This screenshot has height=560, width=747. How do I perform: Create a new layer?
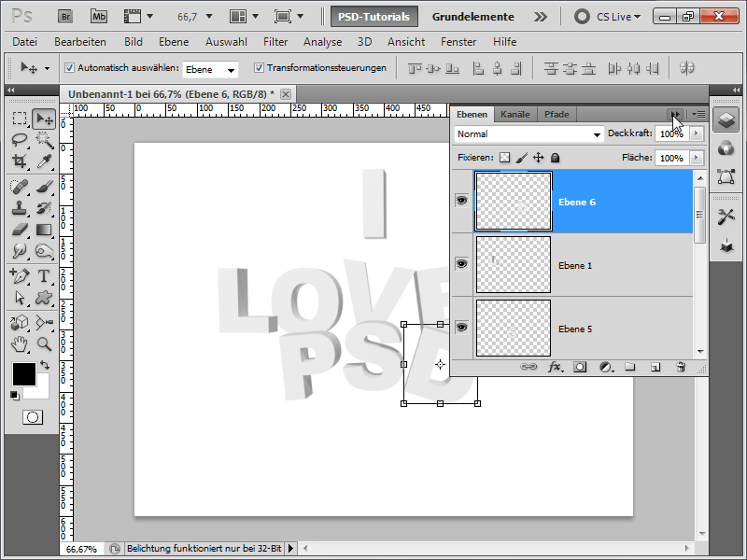coord(655,367)
